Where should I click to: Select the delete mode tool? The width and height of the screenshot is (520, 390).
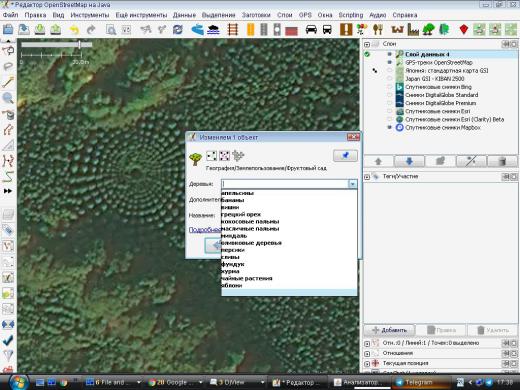(8, 114)
